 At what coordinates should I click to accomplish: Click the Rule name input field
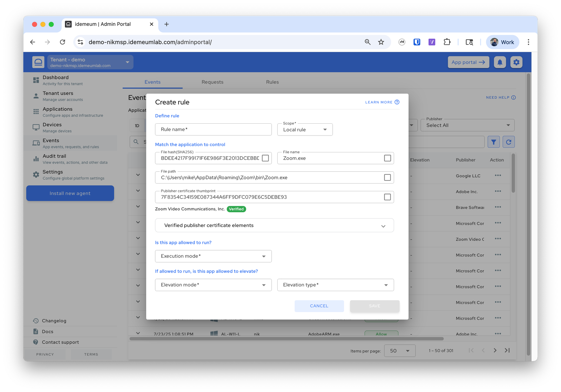[x=213, y=129]
